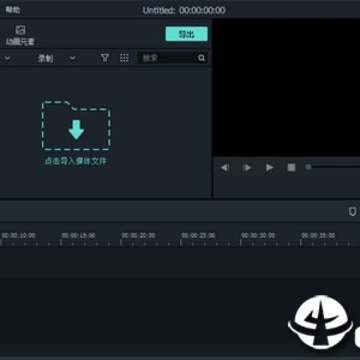
Task: Start playback in the preview player
Action: 269,168
